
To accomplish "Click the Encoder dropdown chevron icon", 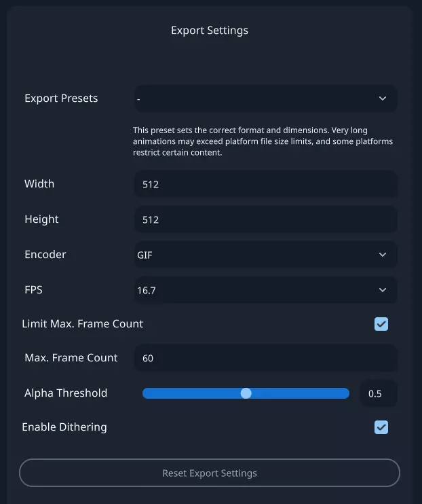I will (383, 255).
